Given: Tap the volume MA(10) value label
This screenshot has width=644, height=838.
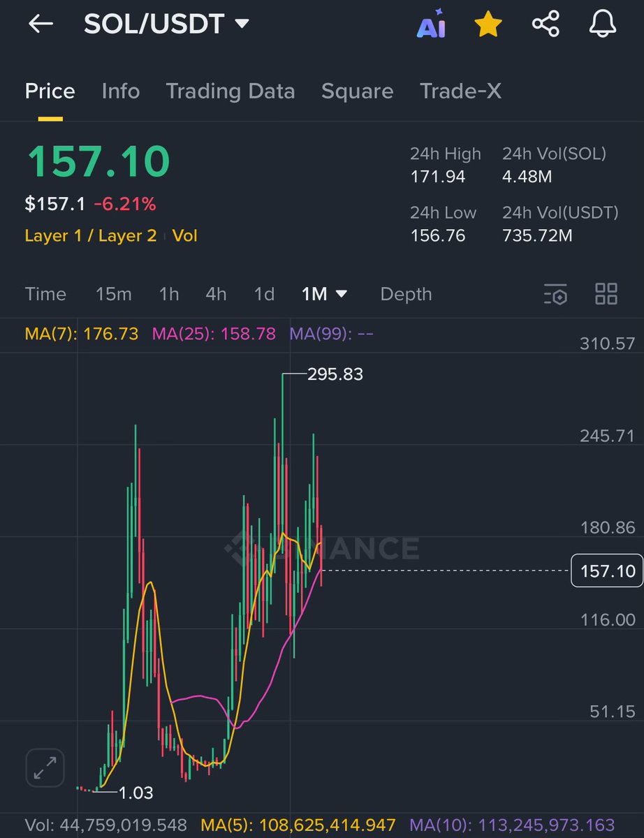Looking at the screenshot, I should pos(512,825).
